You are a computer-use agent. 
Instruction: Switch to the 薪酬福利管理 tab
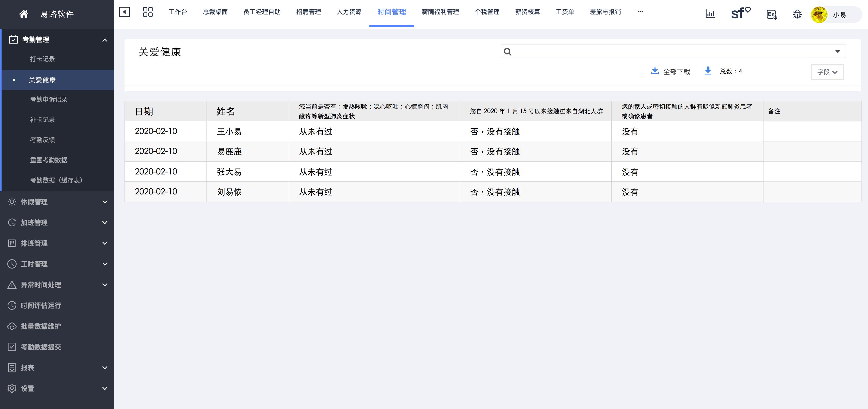(440, 12)
